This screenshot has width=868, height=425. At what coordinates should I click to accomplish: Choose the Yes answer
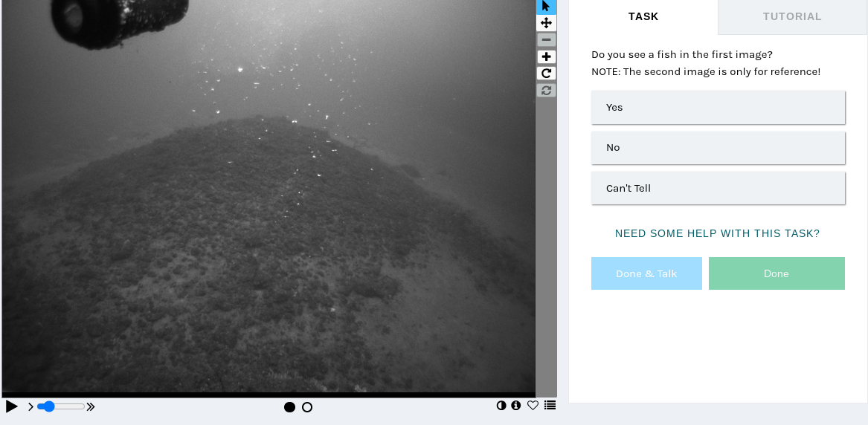pos(718,107)
